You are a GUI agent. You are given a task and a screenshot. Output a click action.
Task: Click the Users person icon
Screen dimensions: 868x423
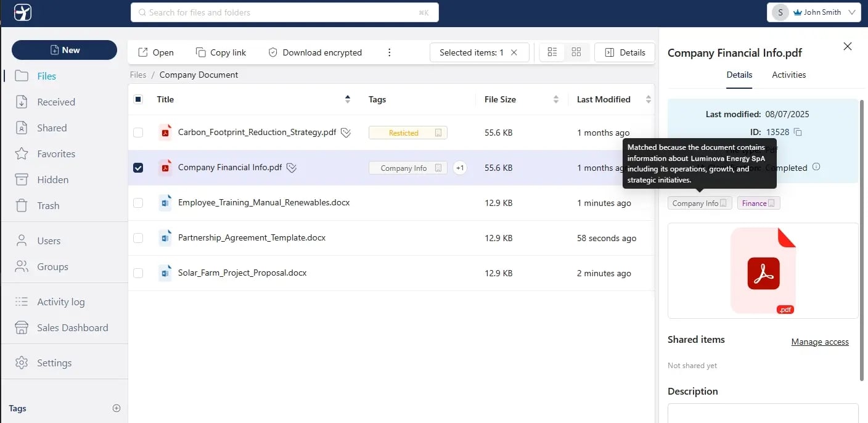22,240
